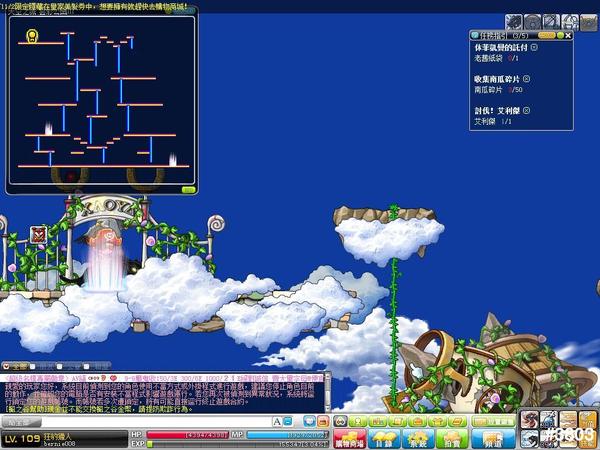
Task: Click the blue MP gauge bar
Action: [287, 435]
